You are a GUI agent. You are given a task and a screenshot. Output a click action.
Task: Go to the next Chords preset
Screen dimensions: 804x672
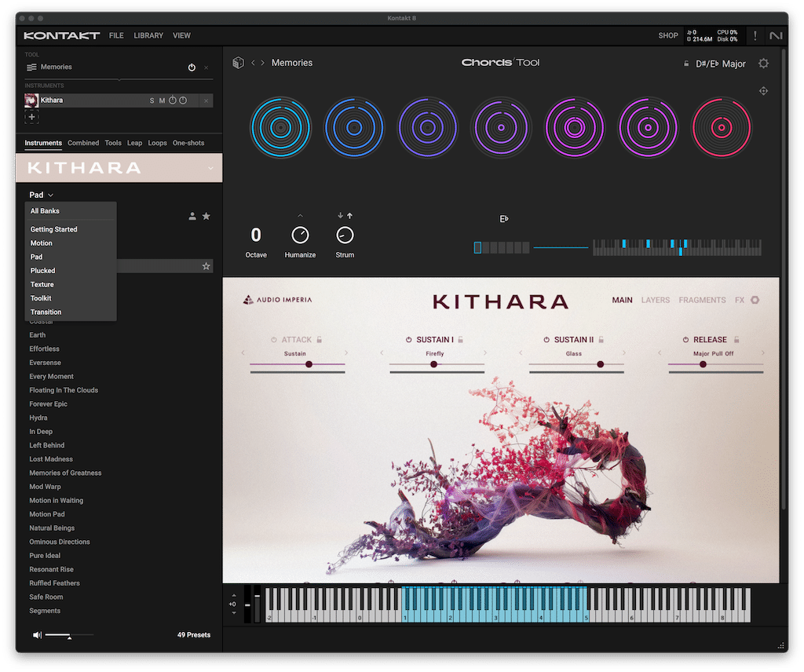point(263,63)
